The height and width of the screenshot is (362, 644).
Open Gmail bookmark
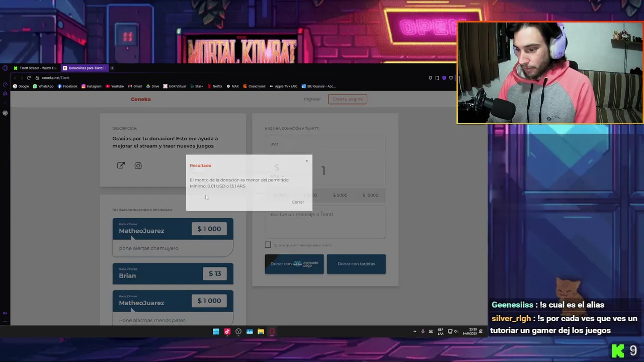coord(135,86)
